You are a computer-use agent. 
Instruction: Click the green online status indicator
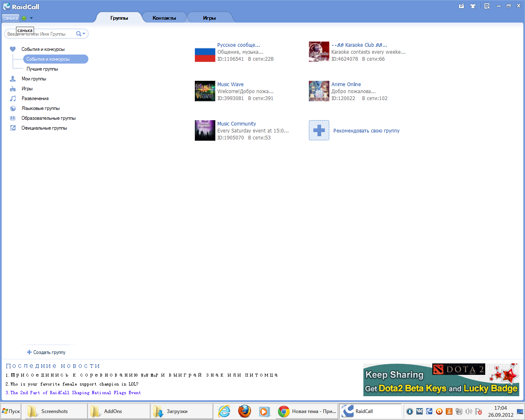point(24,18)
